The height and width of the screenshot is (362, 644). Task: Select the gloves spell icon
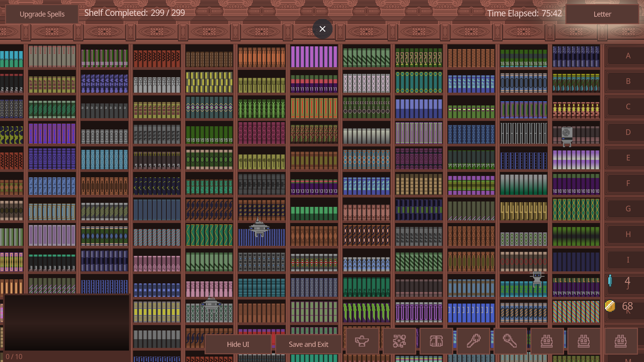coord(436,341)
